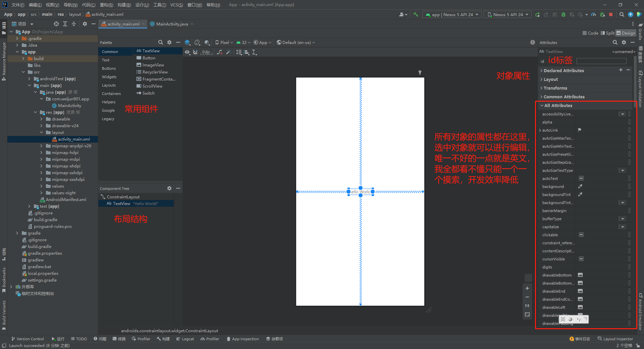Open the Logcat tool window
Viewport: 644px width, 349px height.
[185, 339]
